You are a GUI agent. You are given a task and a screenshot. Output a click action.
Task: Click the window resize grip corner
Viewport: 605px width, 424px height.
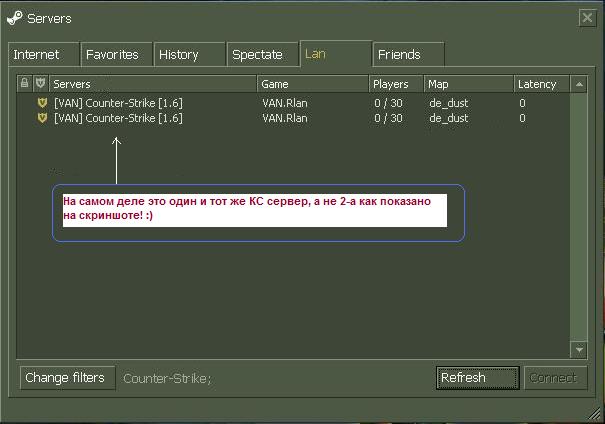click(594, 414)
